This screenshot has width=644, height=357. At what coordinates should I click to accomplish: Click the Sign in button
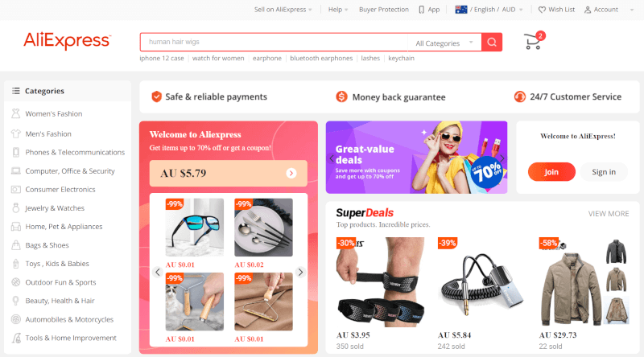pos(604,172)
